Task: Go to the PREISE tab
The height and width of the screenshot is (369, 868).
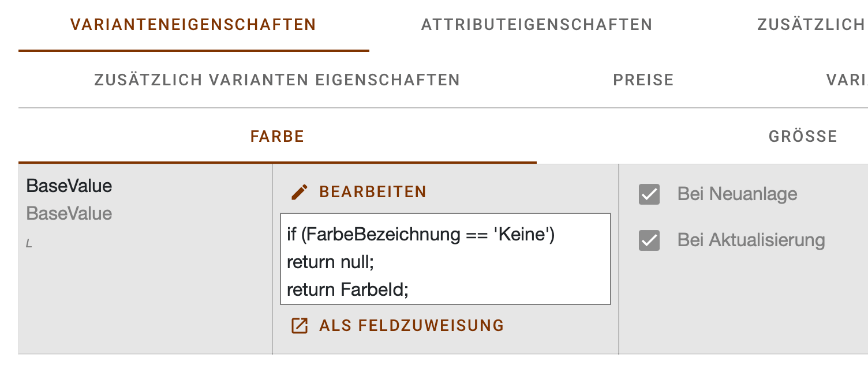Action: (x=643, y=80)
